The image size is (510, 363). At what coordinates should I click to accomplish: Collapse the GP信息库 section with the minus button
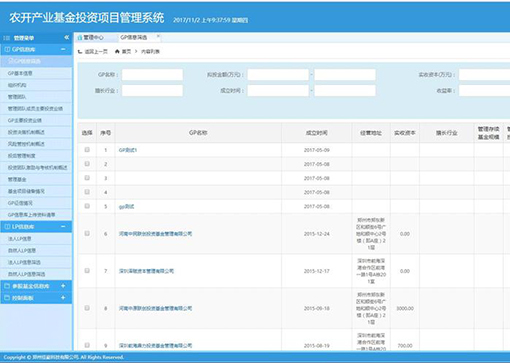(63, 49)
